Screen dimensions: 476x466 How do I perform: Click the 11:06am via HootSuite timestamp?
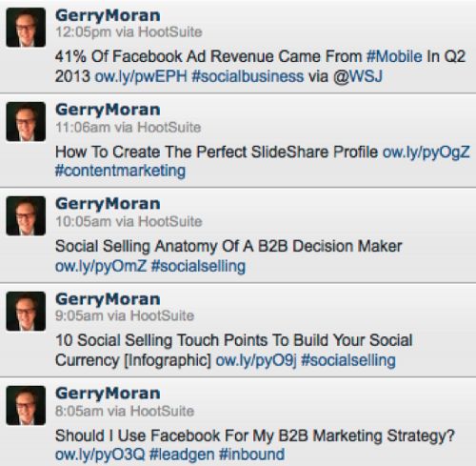pyautogui.click(x=129, y=128)
